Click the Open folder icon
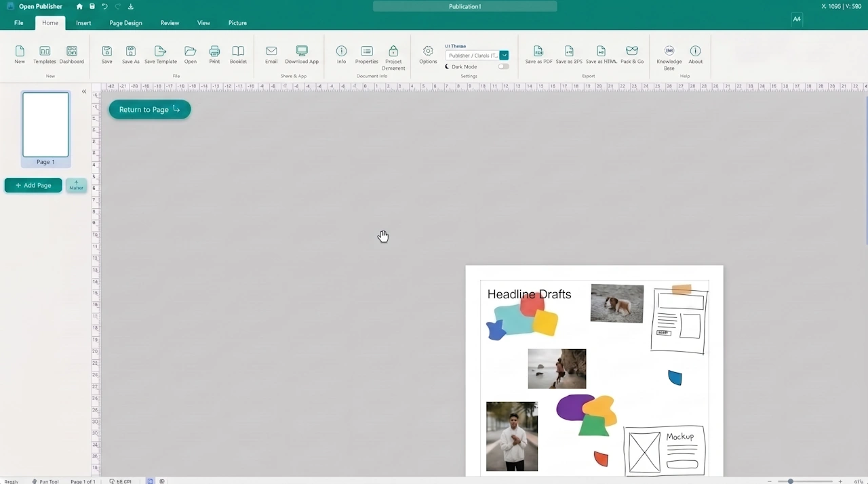The image size is (868, 484). (191, 55)
